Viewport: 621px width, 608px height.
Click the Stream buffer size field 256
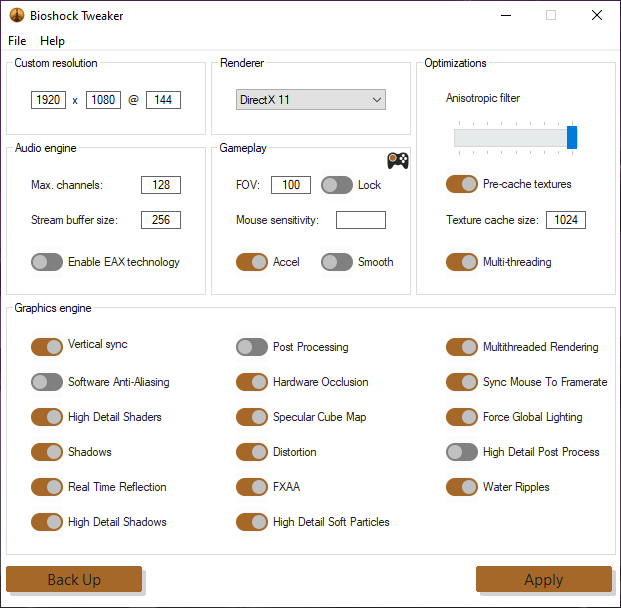point(161,220)
